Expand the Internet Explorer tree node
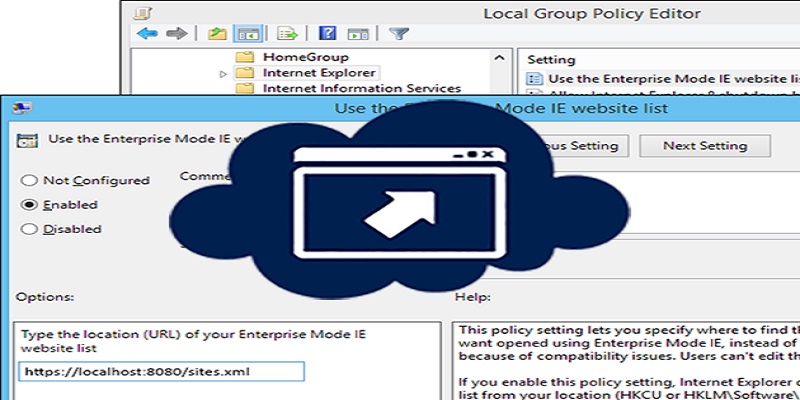This screenshot has width=800, height=400. point(223,74)
